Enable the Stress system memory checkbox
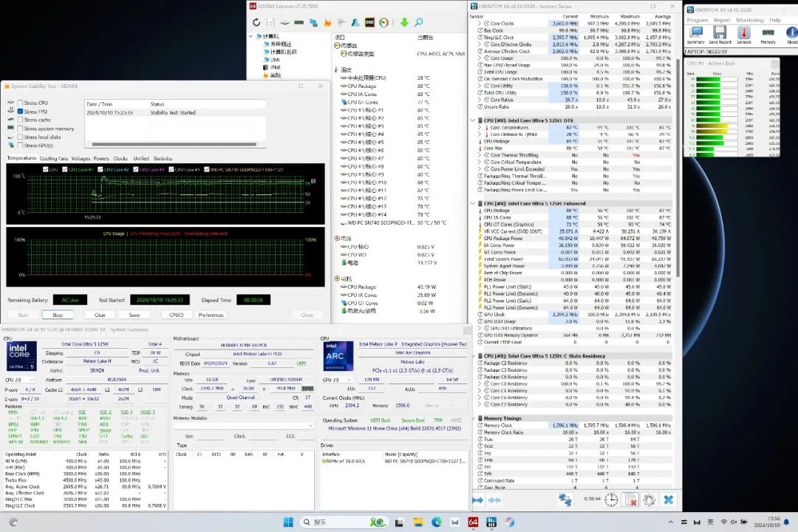Viewport: 798px width, 532px height. (x=21, y=129)
